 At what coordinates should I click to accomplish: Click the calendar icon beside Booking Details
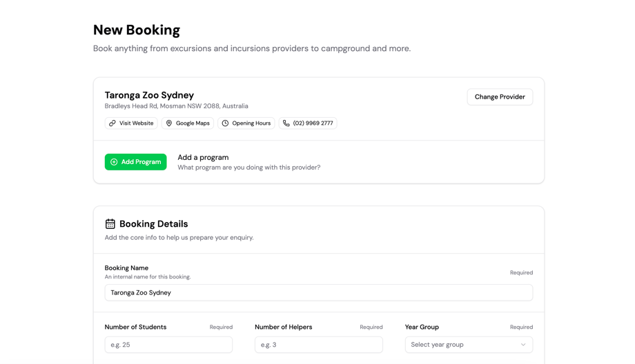pos(110,224)
